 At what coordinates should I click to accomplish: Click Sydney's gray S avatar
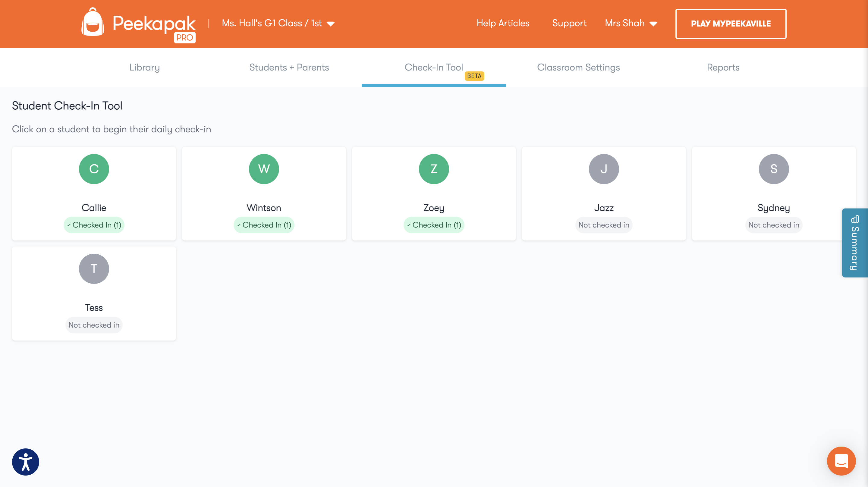coord(773,169)
